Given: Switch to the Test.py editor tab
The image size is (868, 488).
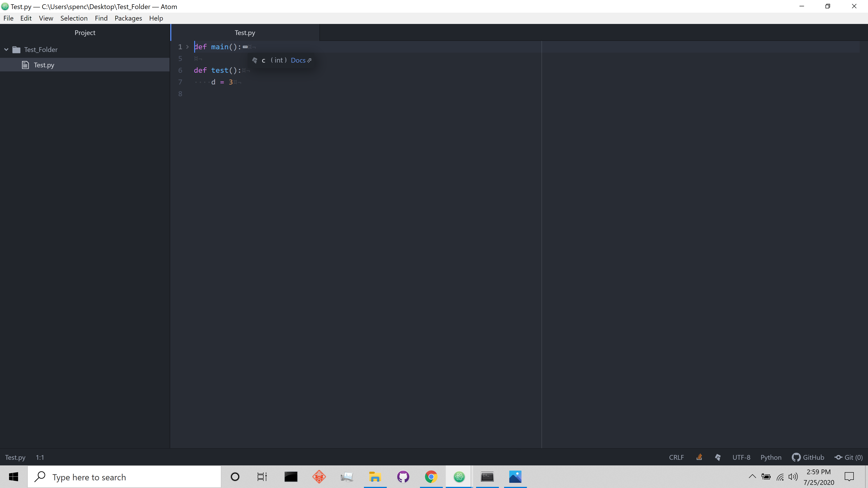Looking at the screenshot, I should [245, 32].
